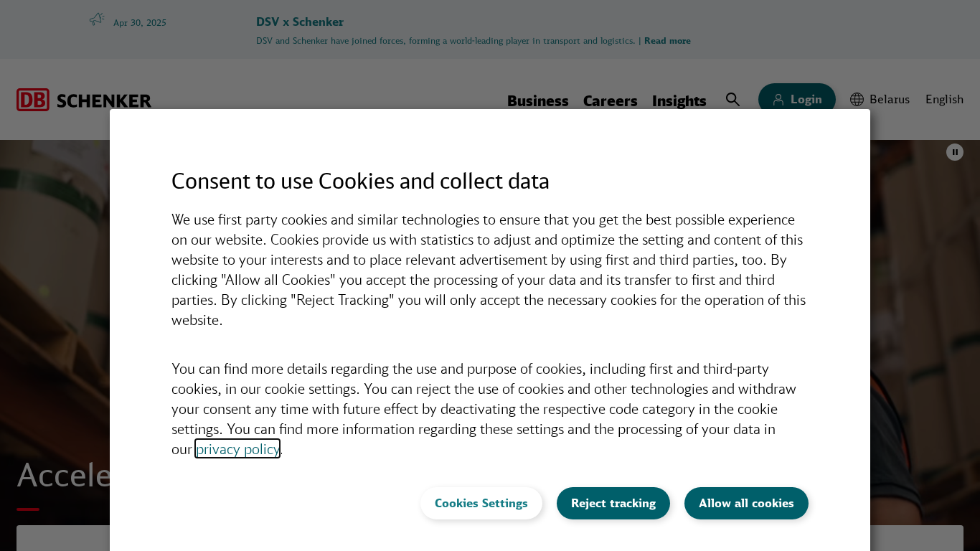Open the privacy policy link
This screenshot has height=551, width=980.
tap(237, 449)
